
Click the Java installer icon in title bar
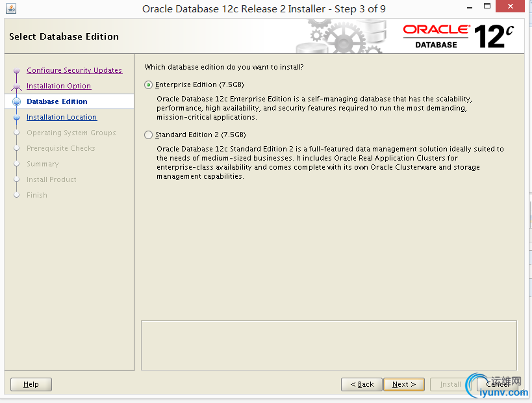[11, 8]
